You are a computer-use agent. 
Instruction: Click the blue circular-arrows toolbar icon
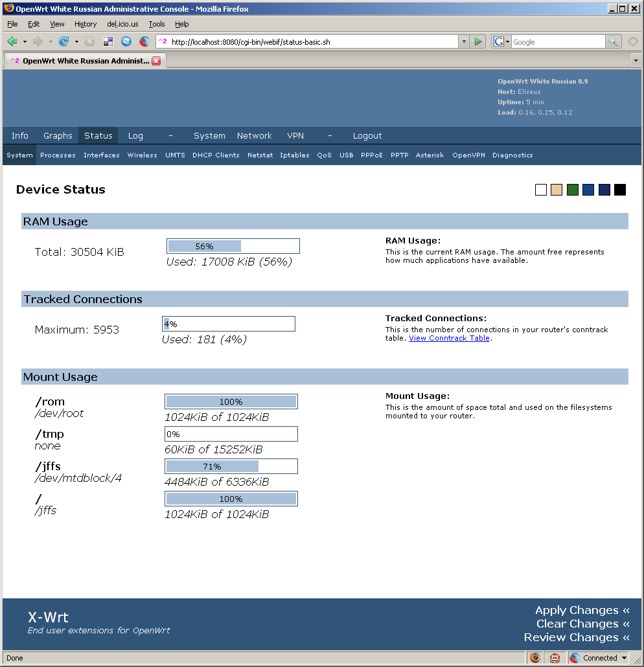(126, 41)
